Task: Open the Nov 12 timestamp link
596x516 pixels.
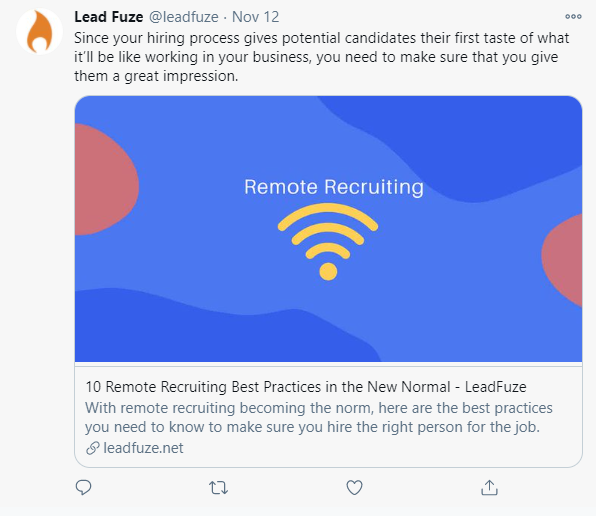Action: pos(255,17)
